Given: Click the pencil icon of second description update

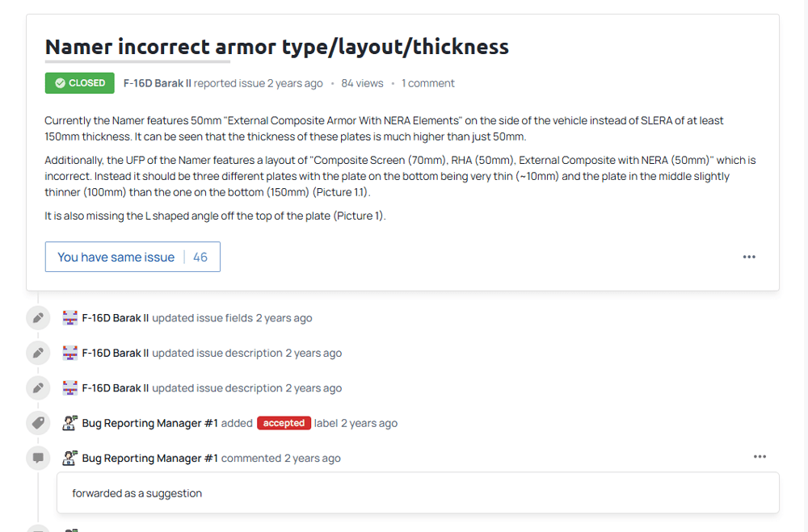Looking at the screenshot, I should [x=38, y=388].
